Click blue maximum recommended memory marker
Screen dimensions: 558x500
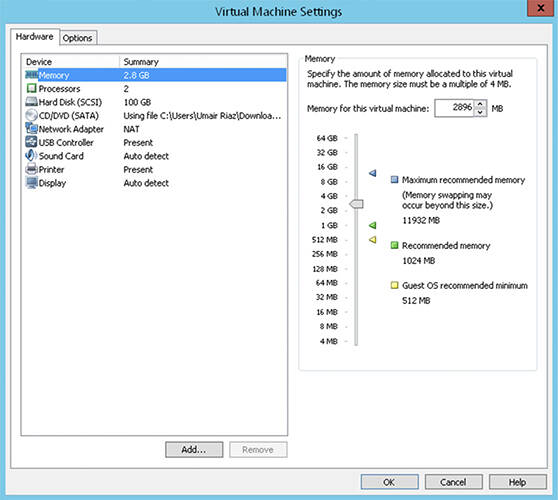373,173
